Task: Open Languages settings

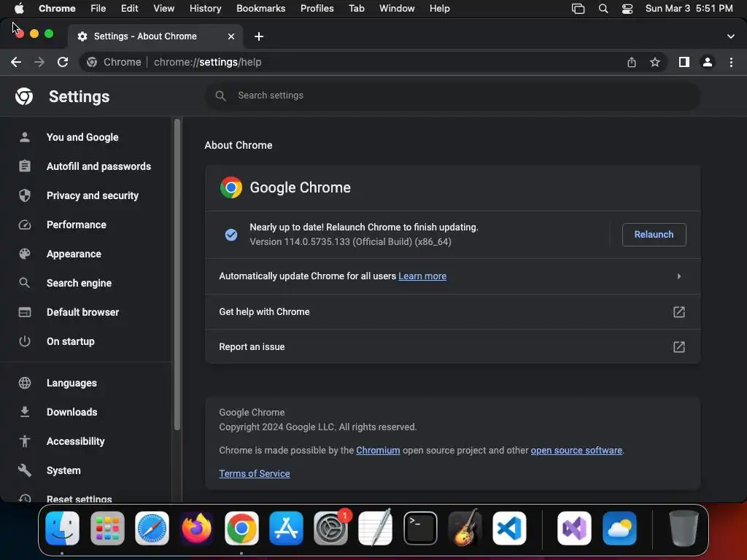Action: coord(71,383)
